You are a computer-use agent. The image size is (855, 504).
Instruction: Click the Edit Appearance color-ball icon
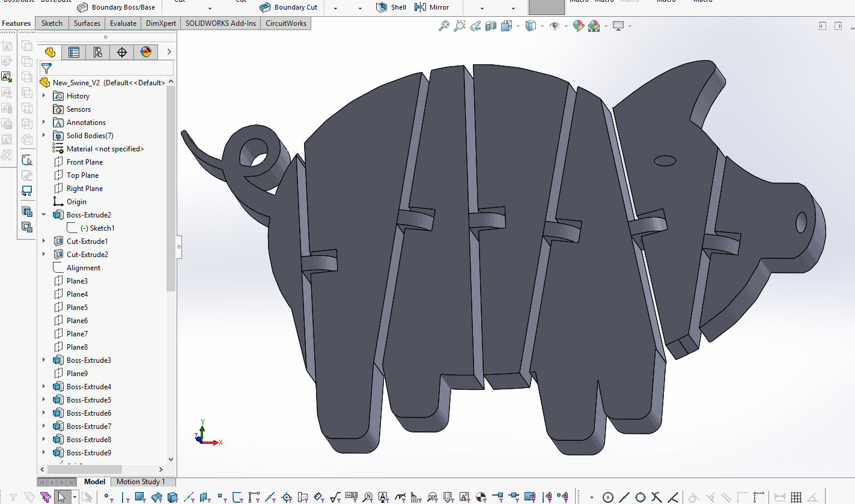tap(579, 26)
